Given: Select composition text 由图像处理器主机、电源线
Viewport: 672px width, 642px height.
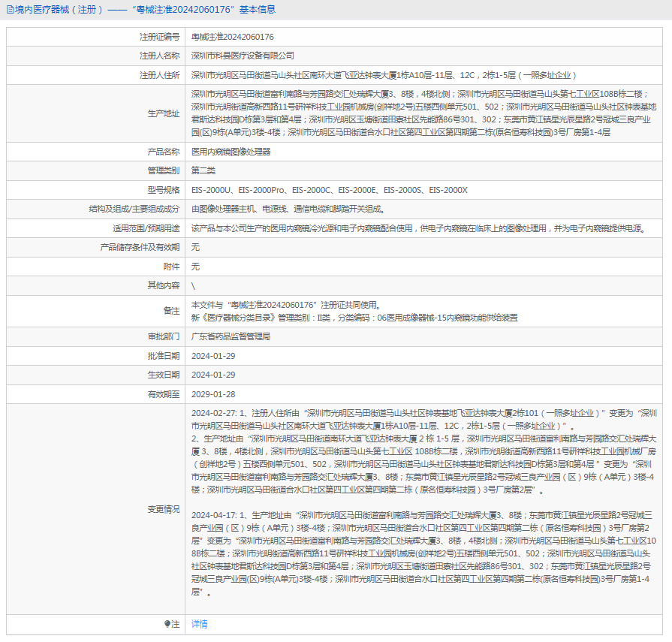Looking at the screenshot, I should pyautogui.click(x=288, y=209).
